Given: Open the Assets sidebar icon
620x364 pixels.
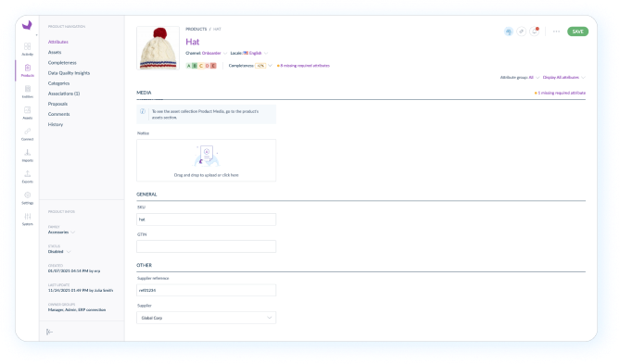Looking at the screenshot, I should 27,113.
